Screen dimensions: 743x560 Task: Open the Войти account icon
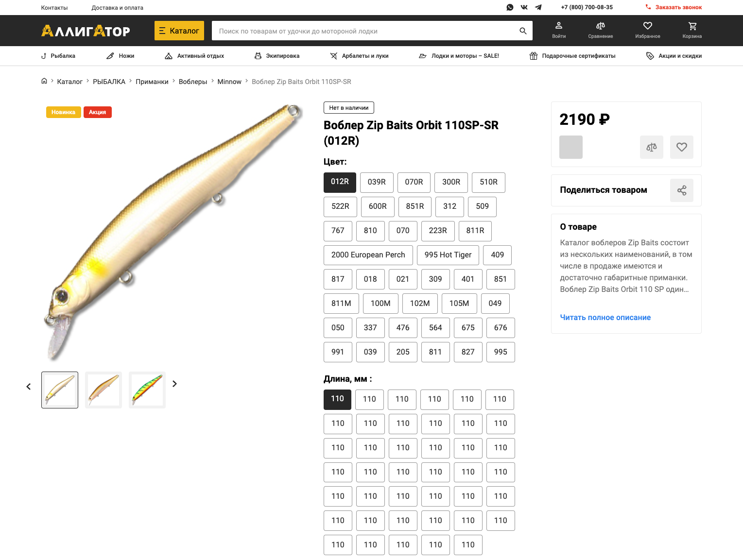559,30
